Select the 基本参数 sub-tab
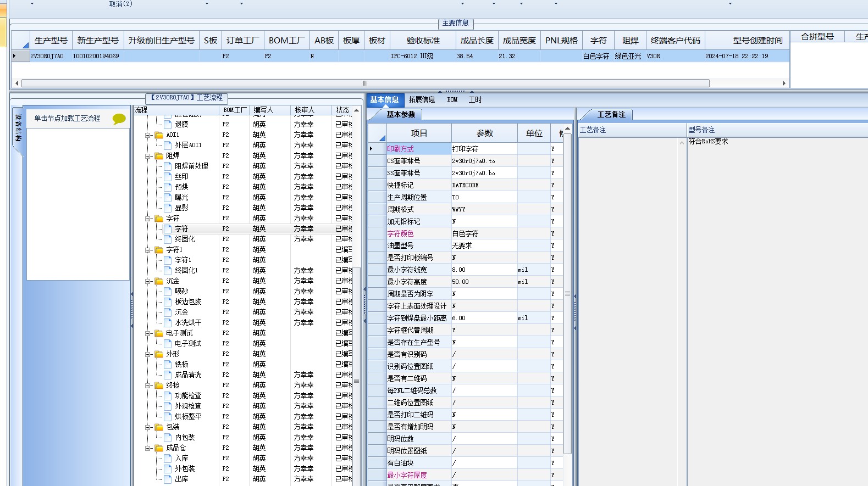Screen dimensions: 868x486 point(401,114)
